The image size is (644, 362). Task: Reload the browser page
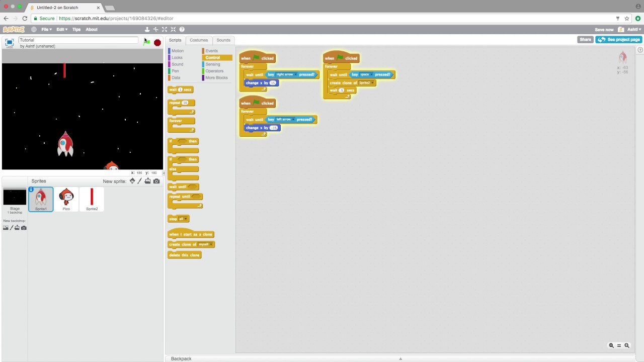25,19
